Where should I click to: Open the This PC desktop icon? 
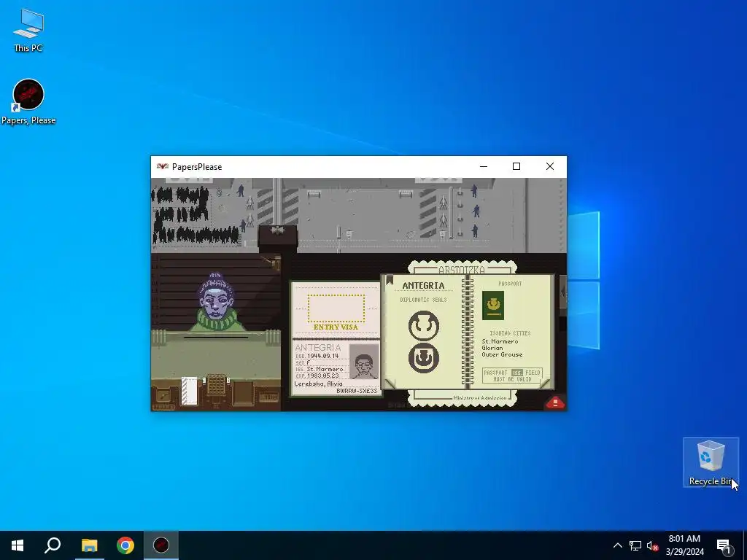click(x=28, y=30)
